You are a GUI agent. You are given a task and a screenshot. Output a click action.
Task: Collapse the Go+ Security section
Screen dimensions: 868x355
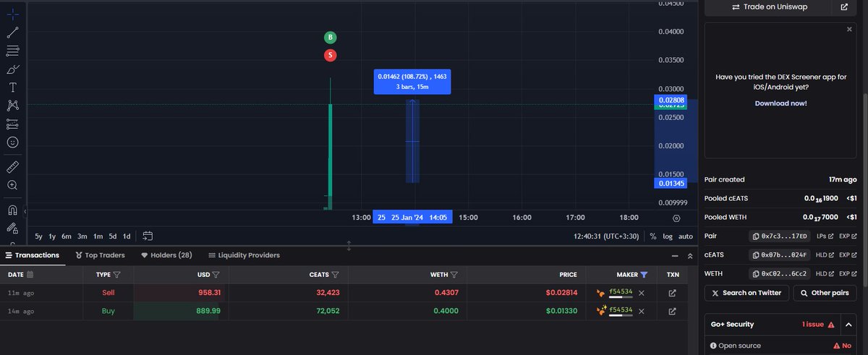(848, 325)
